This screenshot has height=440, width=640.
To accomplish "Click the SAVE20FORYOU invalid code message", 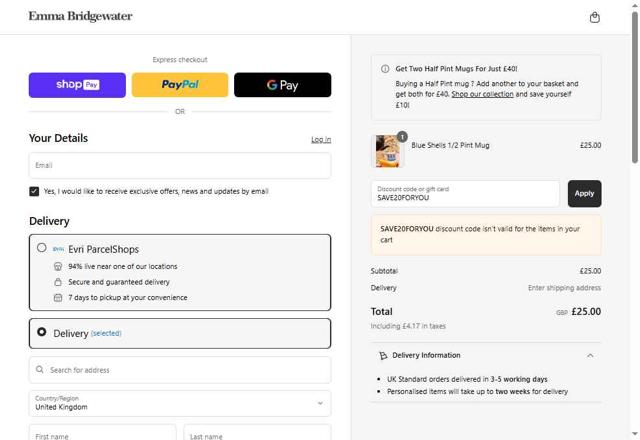I will tap(486, 235).
